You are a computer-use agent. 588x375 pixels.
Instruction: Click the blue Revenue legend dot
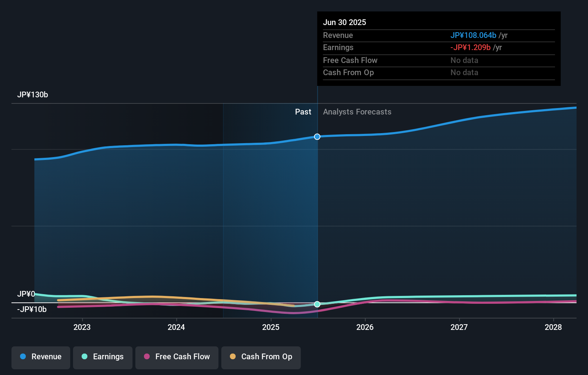[x=23, y=357]
